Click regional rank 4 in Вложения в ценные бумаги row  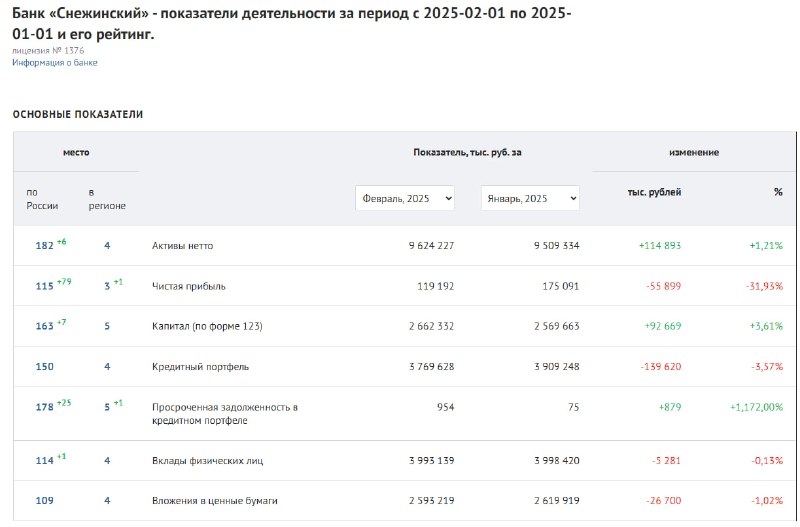tap(107, 500)
